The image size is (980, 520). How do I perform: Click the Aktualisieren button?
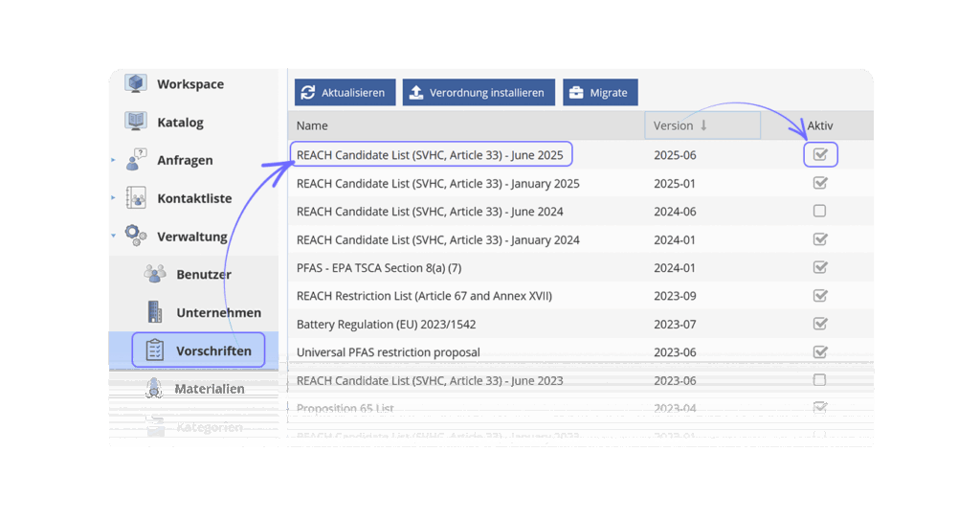tap(345, 92)
